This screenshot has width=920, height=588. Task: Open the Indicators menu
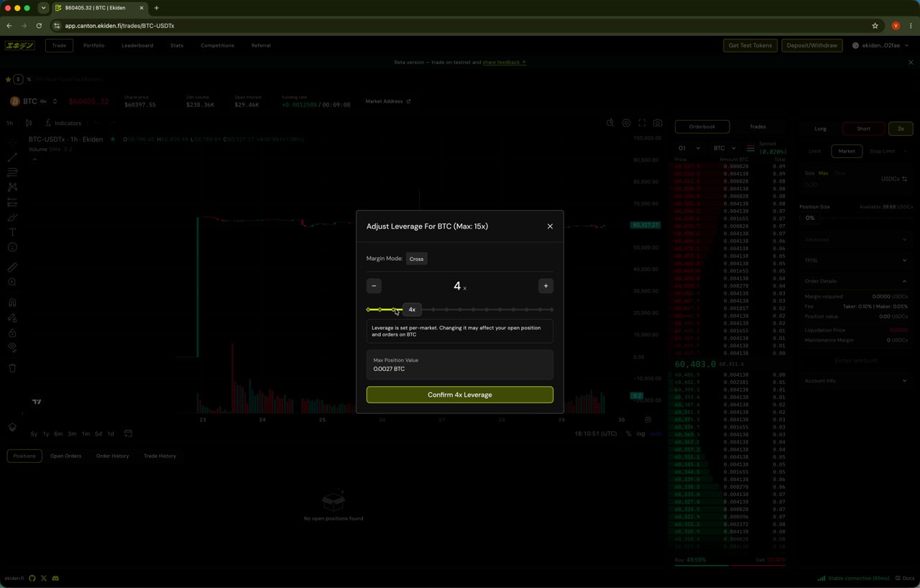tap(63, 123)
